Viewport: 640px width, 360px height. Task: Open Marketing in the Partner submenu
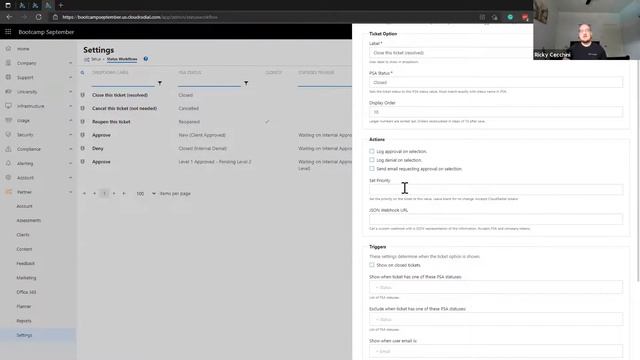pyautogui.click(x=26, y=278)
